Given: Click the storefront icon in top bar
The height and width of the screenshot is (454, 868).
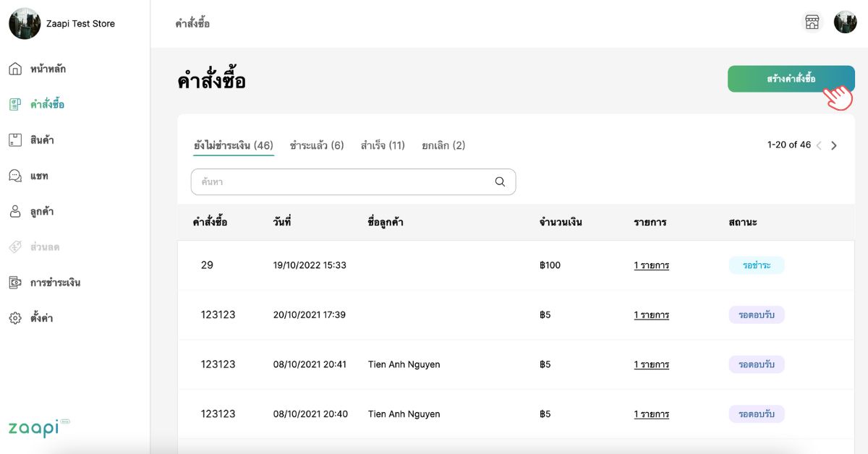Looking at the screenshot, I should [812, 22].
